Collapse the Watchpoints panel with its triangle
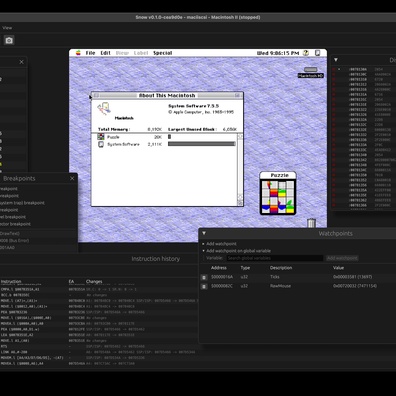 [204, 233]
